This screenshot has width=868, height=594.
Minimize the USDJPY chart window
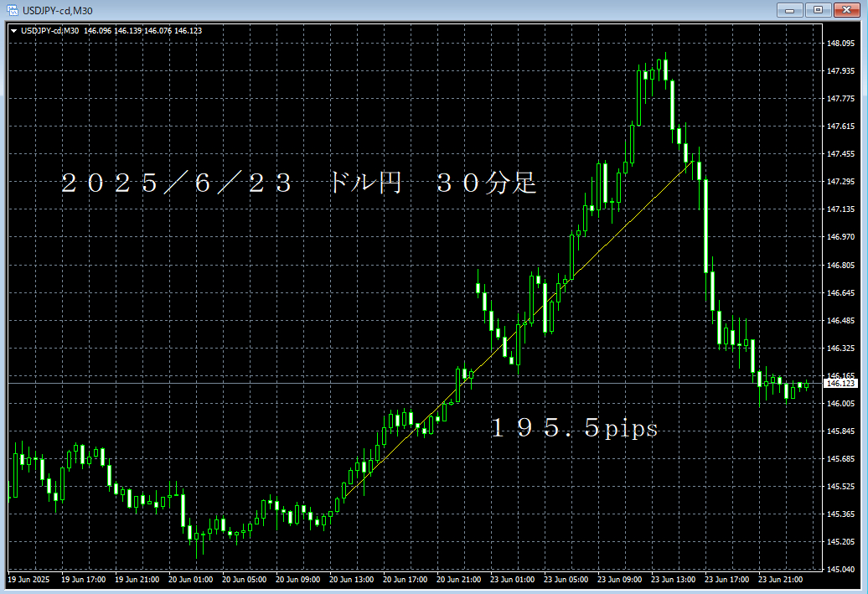[x=788, y=10]
